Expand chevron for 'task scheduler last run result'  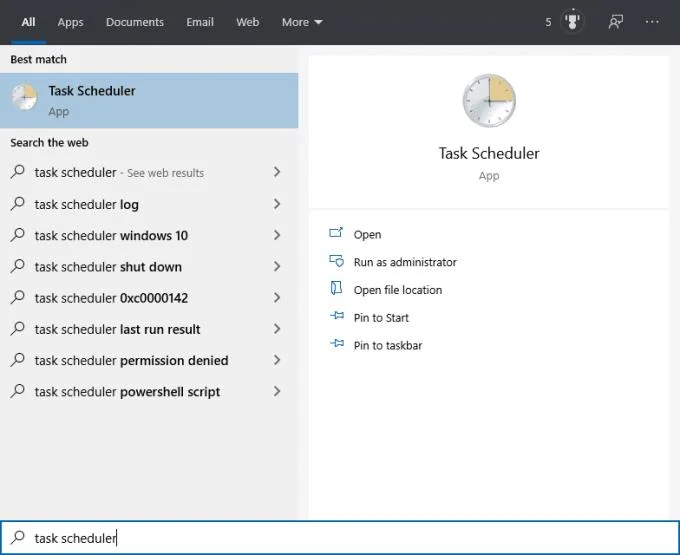277,329
